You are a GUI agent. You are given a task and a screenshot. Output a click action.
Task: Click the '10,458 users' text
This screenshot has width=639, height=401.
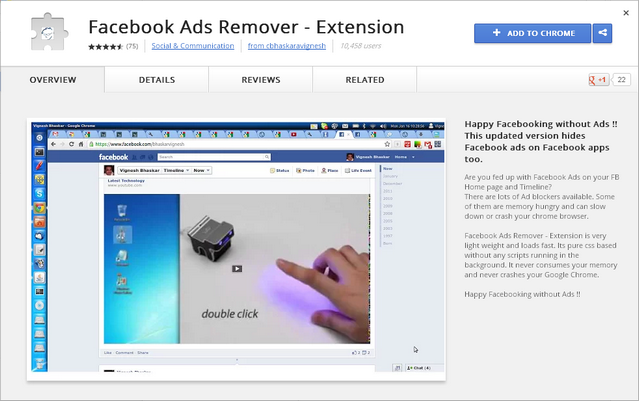click(x=361, y=46)
